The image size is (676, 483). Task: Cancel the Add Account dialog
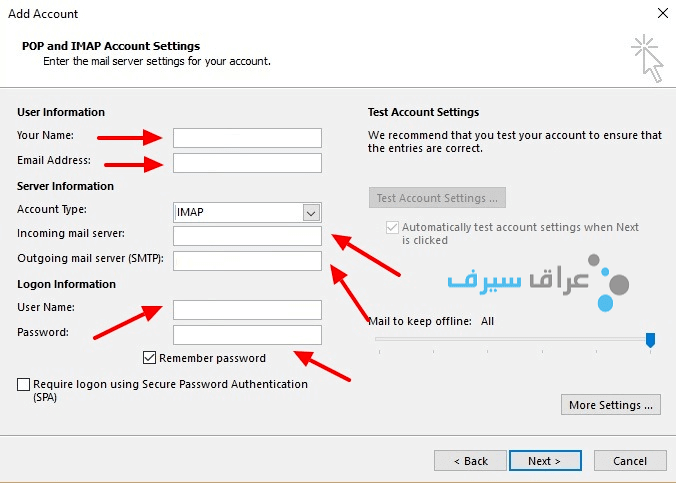630,461
